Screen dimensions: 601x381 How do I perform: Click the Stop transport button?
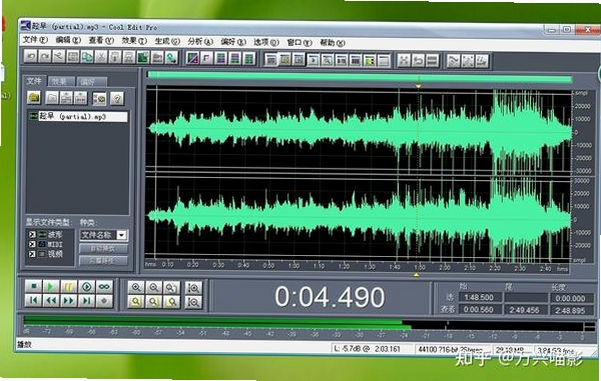[x=33, y=286]
